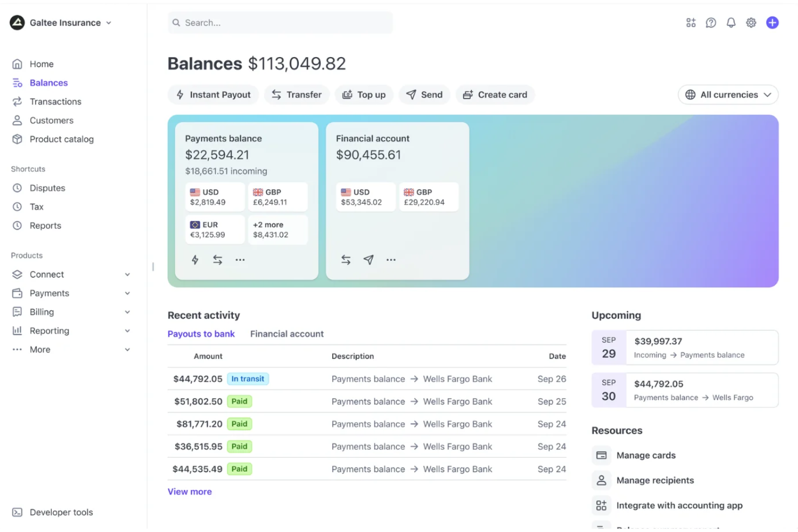Open help using the question mark icon
The width and height of the screenshot is (798, 532).
tap(711, 23)
